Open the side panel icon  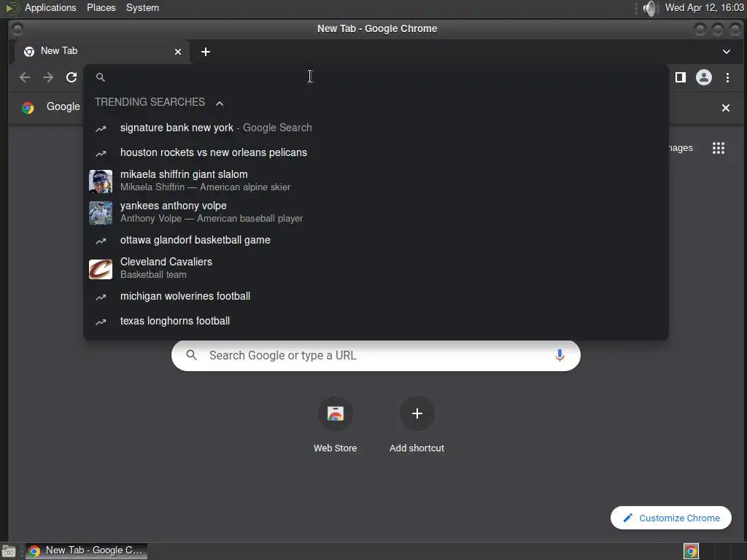(681, 77)
